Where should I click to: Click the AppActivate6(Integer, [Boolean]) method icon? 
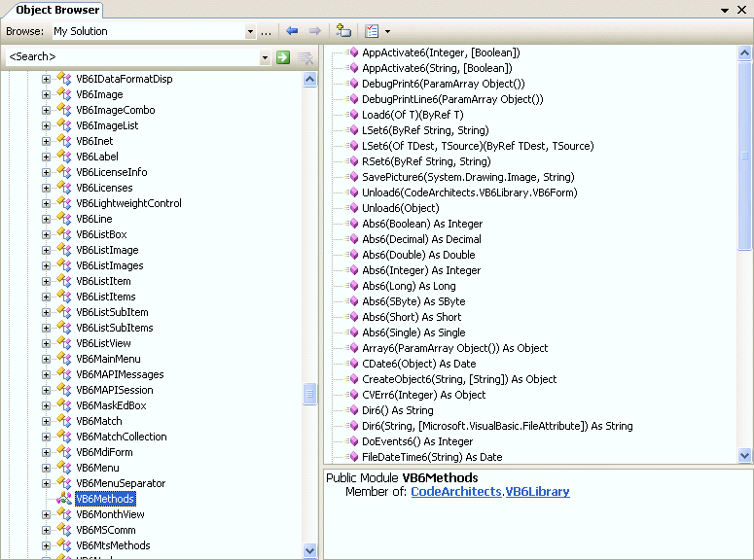(352, 52)
